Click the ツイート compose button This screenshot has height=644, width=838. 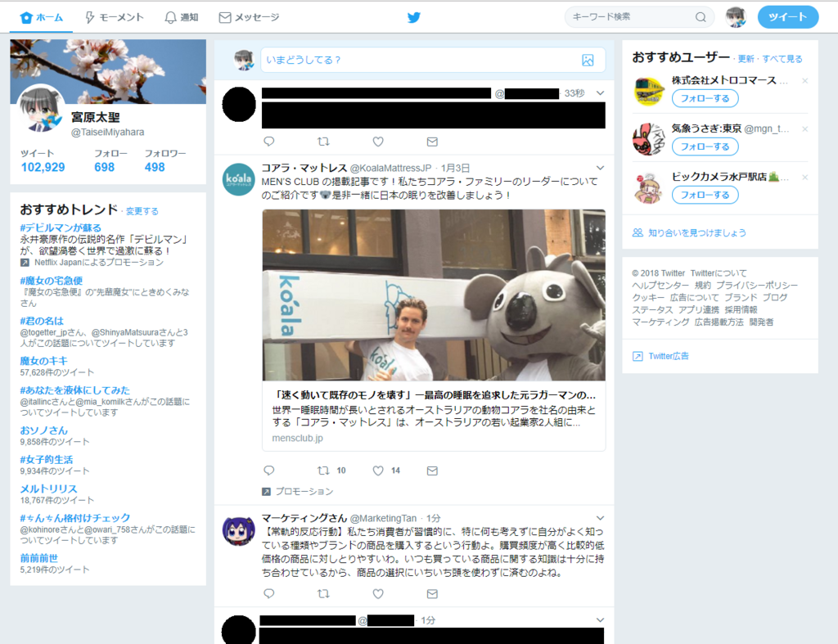coord(788,17)
